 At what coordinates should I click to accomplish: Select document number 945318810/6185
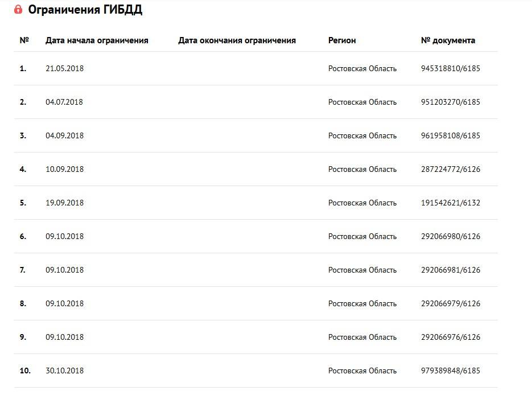[450, 68]
